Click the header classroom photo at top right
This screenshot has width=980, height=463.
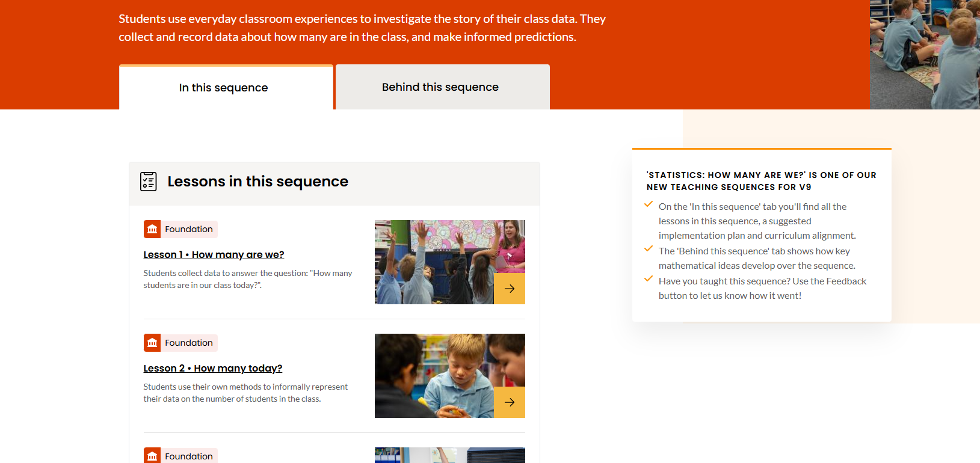[924, 54]
